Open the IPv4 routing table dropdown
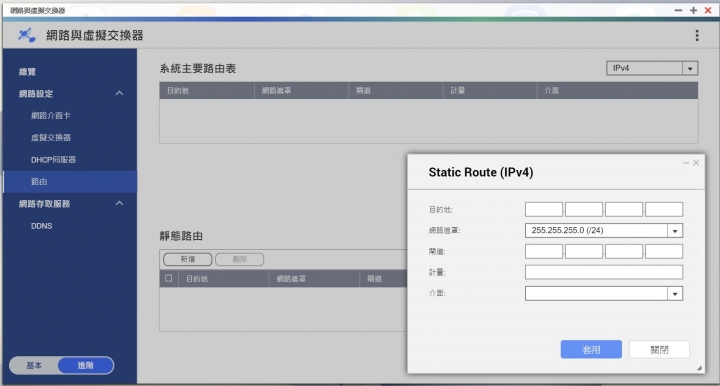 pyautogui.click(x=652, y=68)
